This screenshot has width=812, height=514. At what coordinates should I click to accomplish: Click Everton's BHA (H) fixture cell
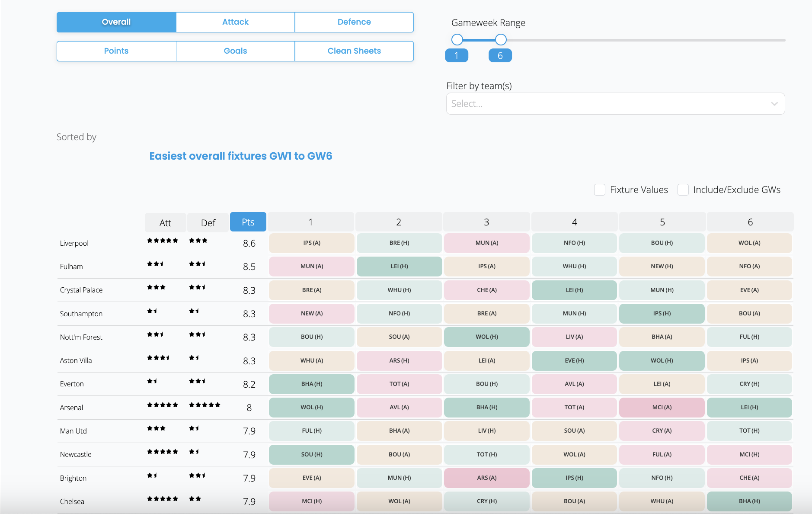coord(312,384)
